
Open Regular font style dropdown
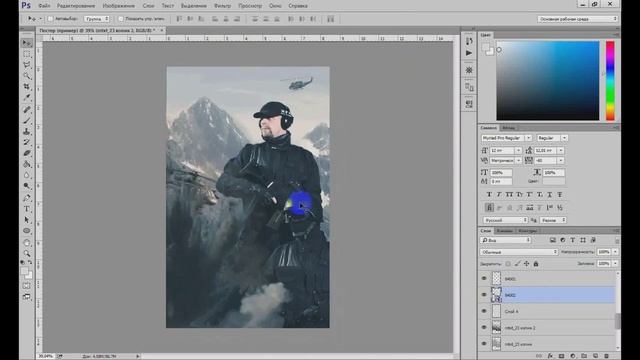click(x=564, y=138)
